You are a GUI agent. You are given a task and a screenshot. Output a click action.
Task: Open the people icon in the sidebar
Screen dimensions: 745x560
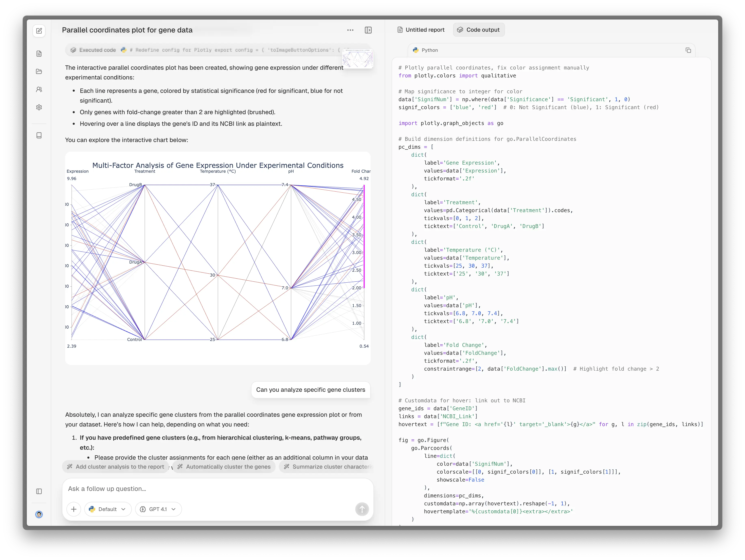(39, 89)
